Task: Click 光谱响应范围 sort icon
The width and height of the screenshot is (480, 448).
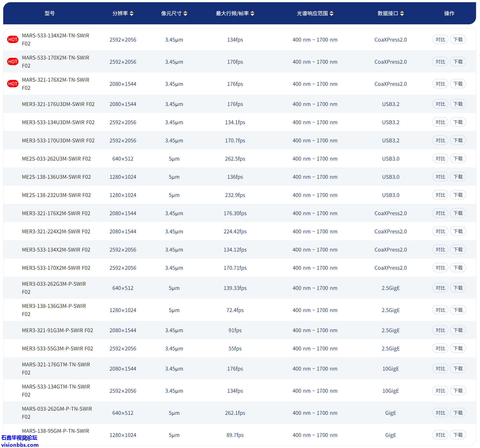Action: coord(331,14)
